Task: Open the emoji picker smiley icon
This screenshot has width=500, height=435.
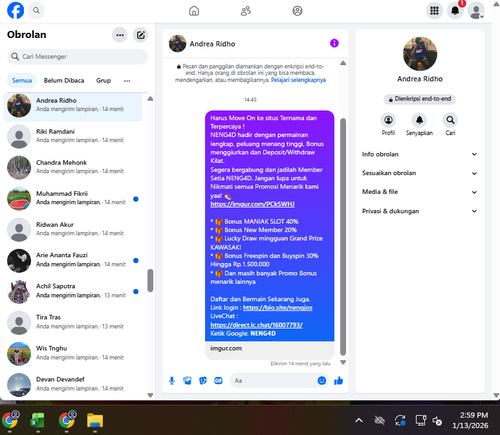Action: pyautogui.click(x=322, y=380)
